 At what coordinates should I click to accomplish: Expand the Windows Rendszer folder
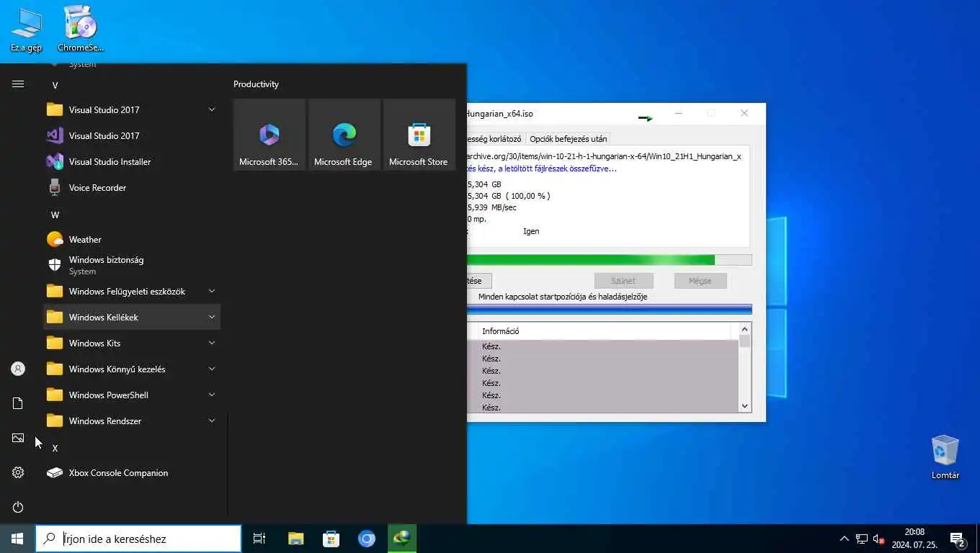tap(132, 421)
